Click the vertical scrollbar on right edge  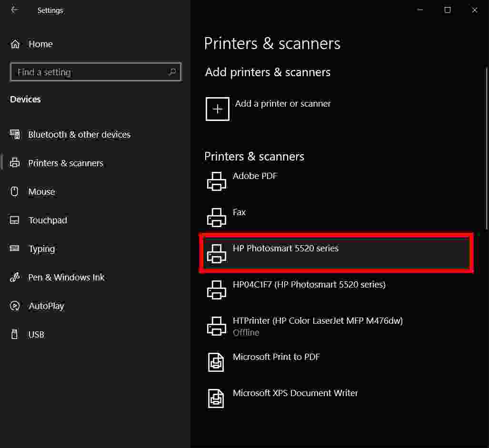point(486,149)
